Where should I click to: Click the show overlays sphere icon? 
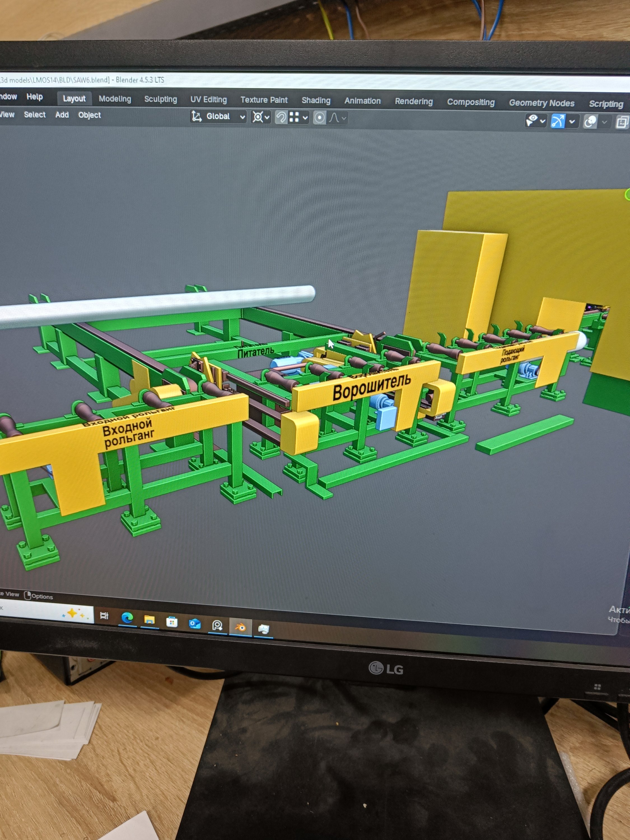point(590,122)
